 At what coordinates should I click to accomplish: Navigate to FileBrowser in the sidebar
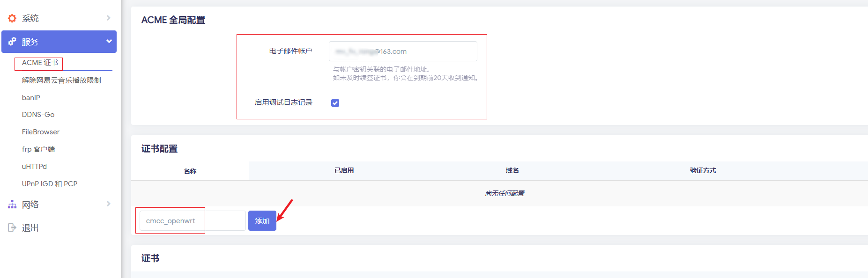tap(41, 132)
